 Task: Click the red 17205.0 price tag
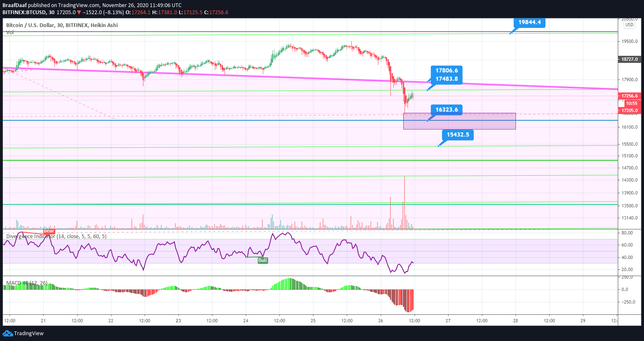(629, 111)
